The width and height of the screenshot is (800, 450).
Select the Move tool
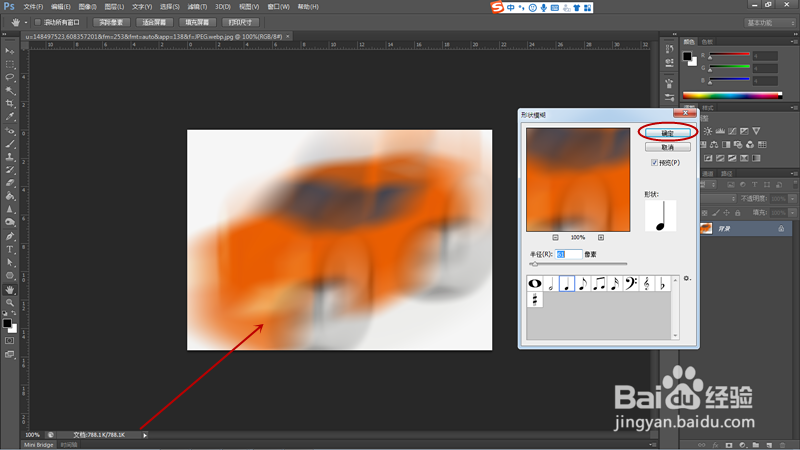(10, 51)
